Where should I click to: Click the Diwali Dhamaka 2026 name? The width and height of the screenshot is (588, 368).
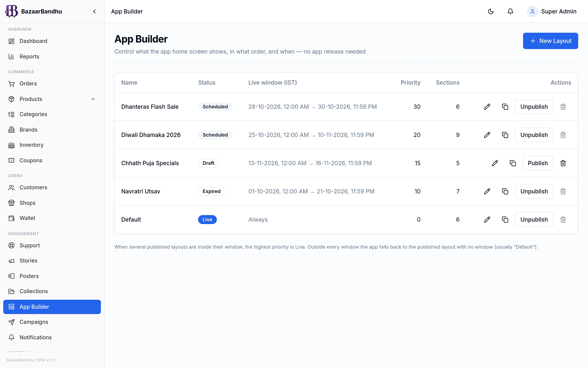tap(151, 135)
